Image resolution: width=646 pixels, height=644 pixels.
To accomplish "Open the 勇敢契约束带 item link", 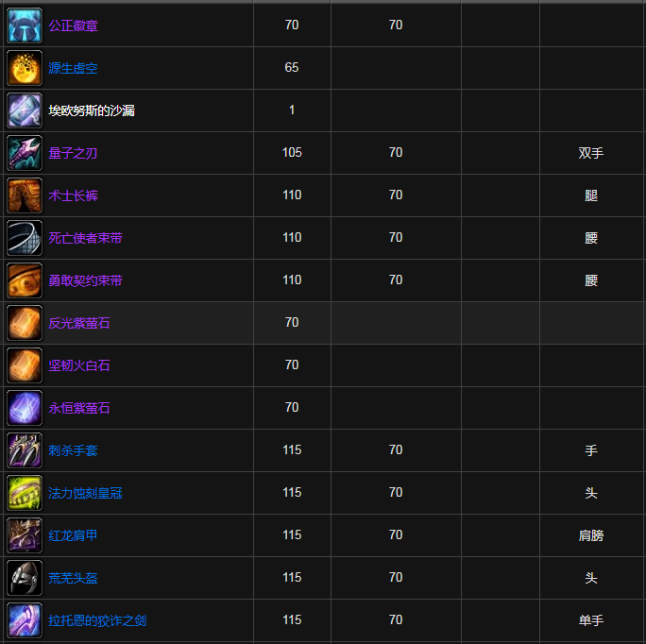I will point(85,280).
